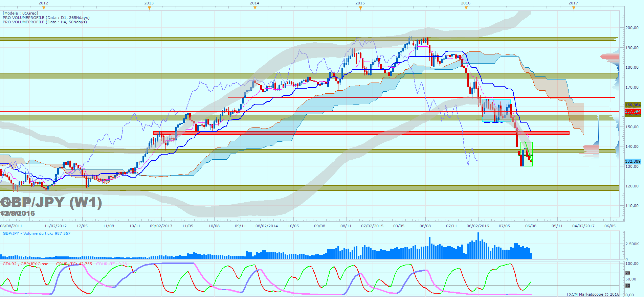644x297 pixels.
Task: Click the 2 500K volume axis label
Action: coord(632,244)
